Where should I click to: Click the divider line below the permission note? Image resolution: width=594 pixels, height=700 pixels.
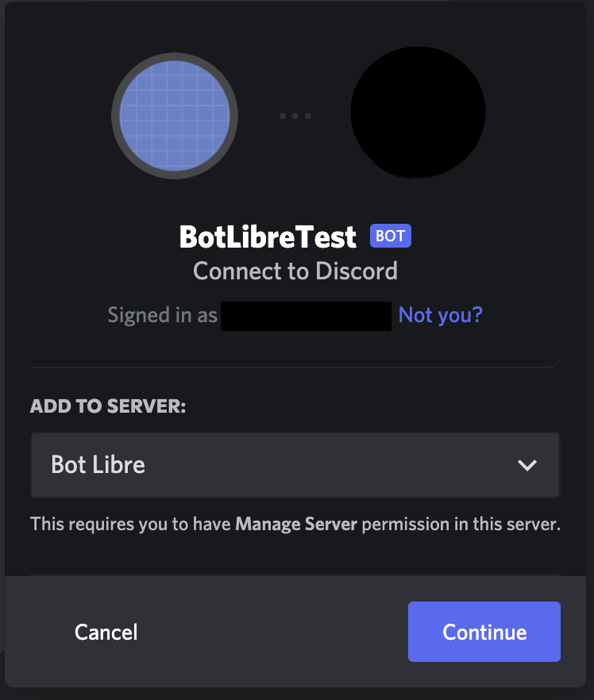click(x=295, y=575)
